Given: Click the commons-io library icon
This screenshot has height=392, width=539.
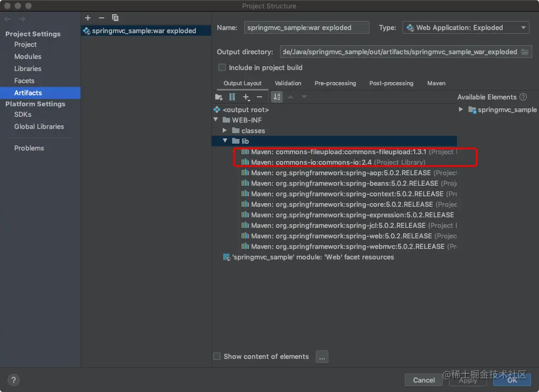Looking at the screenshot, I should 245,162.
